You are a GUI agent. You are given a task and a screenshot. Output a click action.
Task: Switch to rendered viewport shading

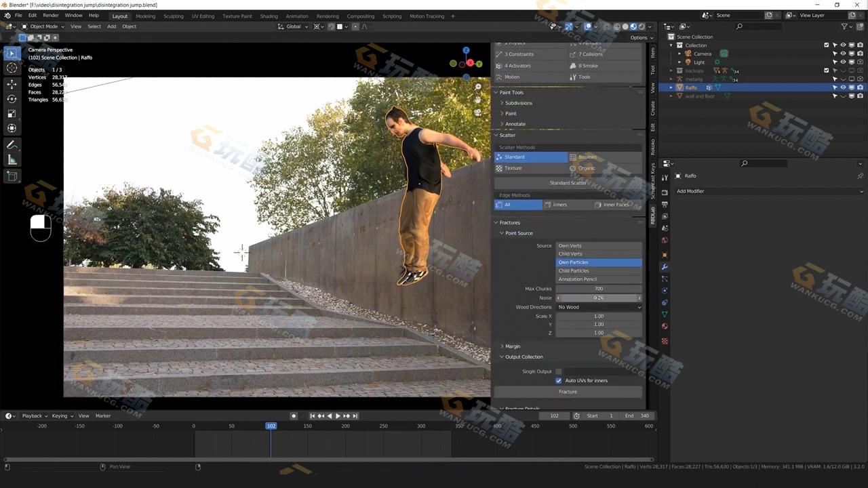(x=642, y=26)
